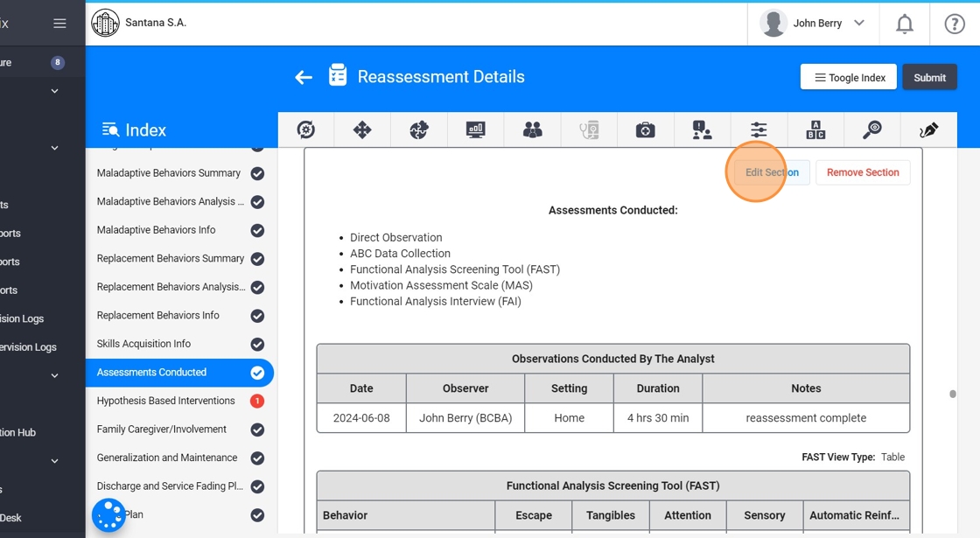Screen dimensions: 980x538
Task: Click the FAST View Type Table value
Action: [892, 458]
